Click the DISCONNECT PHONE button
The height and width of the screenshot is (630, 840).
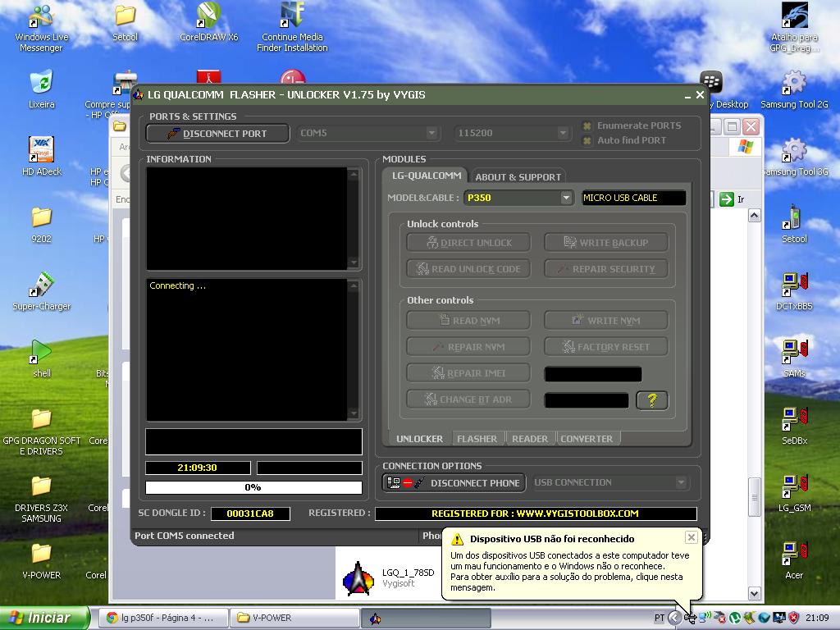coord(454,482)
